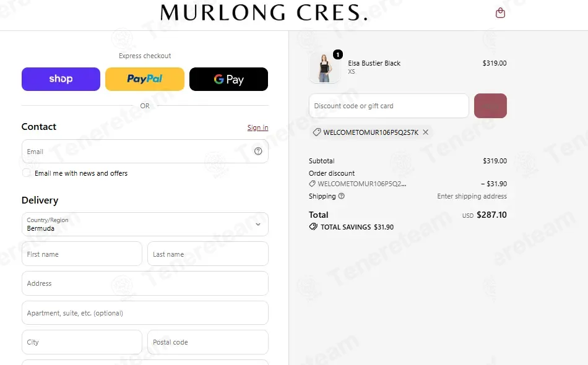Image resolution: width=588 pixels, height=365 pixels.
Task: Enable Email me with news and offers
Action: pos(26,173)
